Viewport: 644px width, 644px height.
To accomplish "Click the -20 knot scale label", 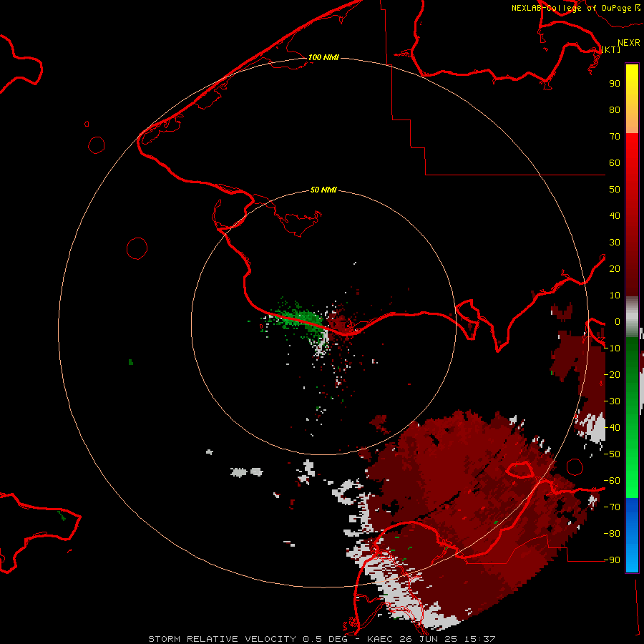I will [613, 374].
